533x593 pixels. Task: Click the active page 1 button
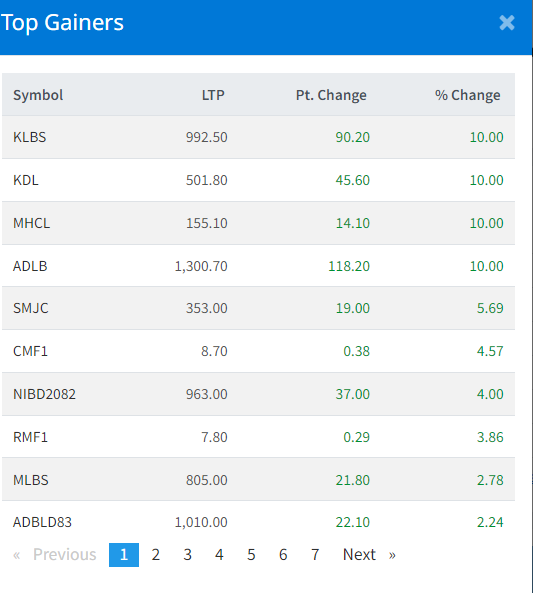(x=124, y=555)
